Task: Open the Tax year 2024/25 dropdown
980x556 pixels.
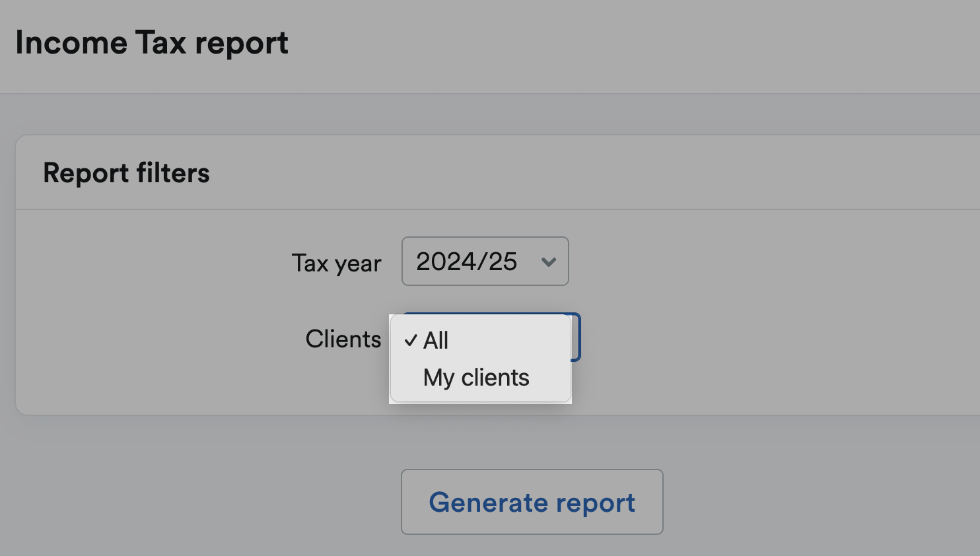Action: (x=485, y=261)
